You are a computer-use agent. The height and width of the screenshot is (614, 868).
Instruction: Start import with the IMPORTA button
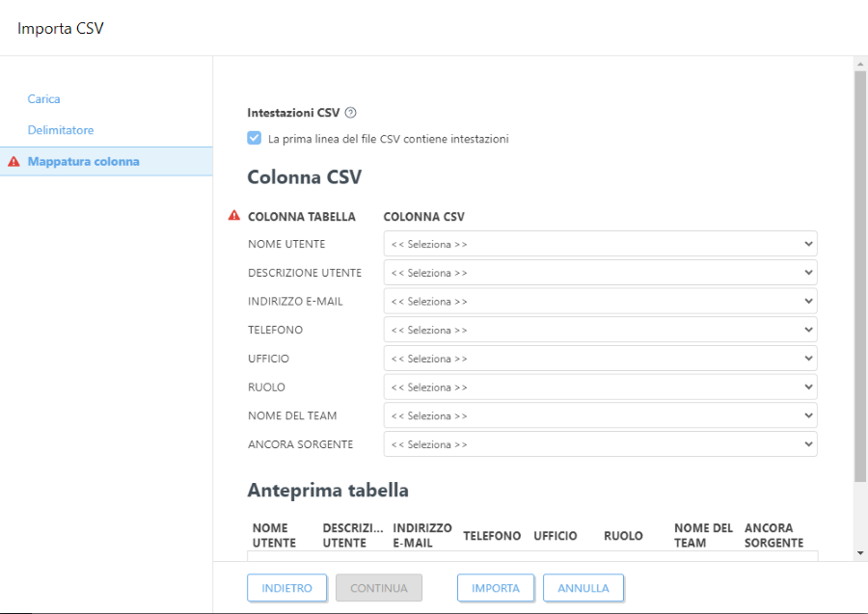coord(495,587)
